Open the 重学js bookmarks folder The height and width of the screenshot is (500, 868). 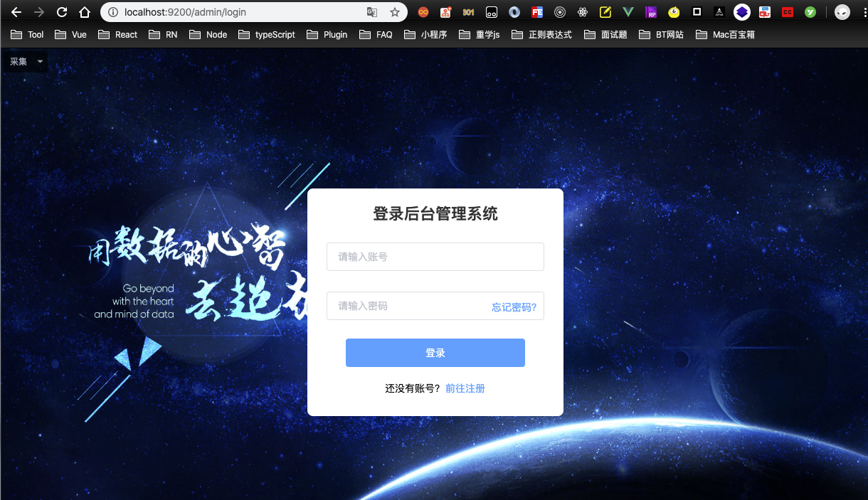click(480, 34)
